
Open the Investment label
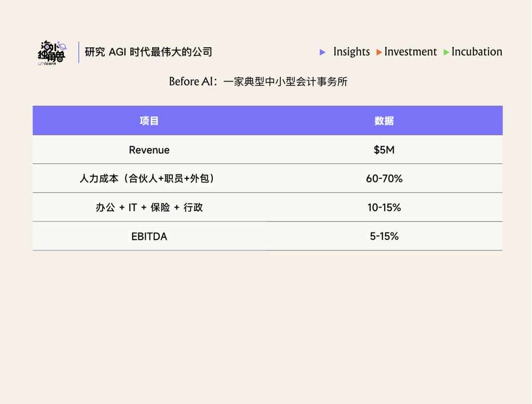pos(410,52)
